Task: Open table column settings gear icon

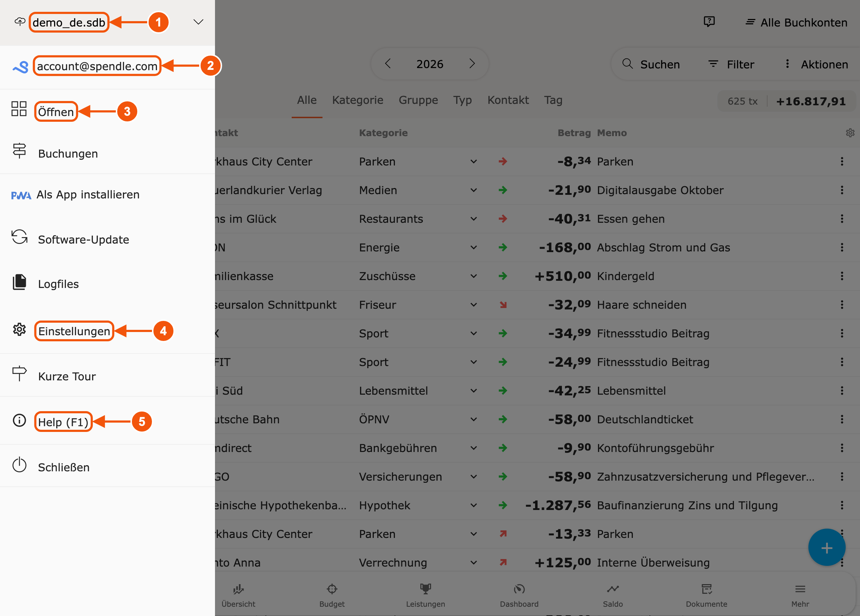Action: click(850, 133)
